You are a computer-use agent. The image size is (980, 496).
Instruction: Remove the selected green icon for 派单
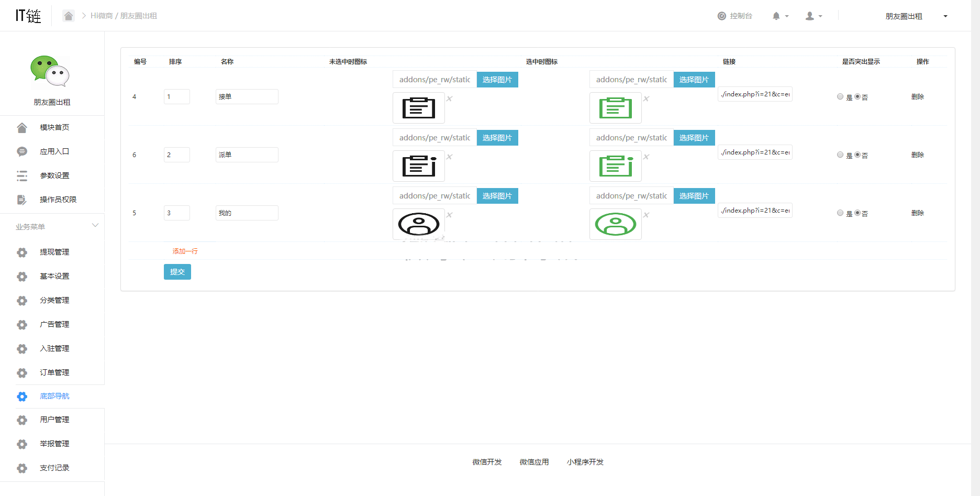[x=646, y=157]
